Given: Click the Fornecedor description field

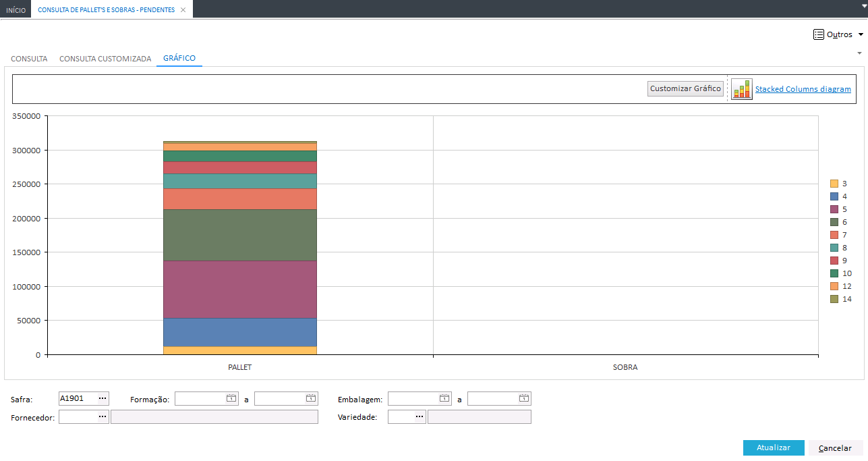Looking at the screenshot, I should tap(214, 417).
